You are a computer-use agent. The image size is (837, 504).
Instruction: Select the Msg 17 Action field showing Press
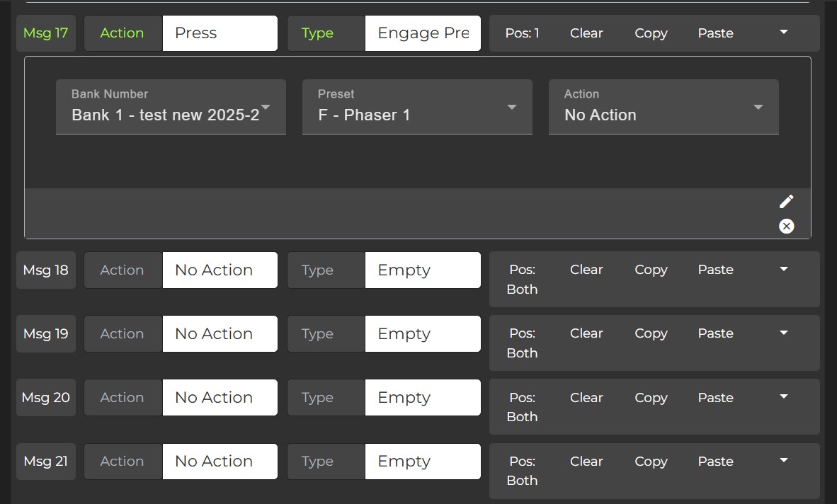220,33
